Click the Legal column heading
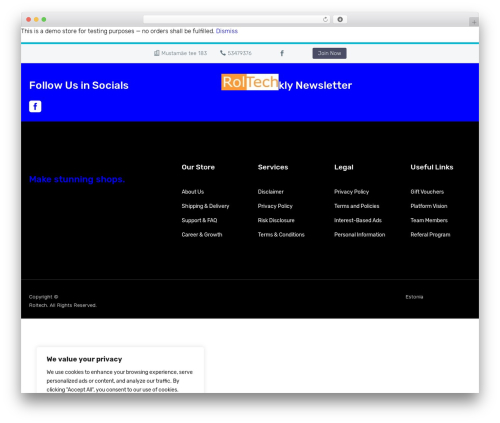The image size is (500, 423). point(344,167)
